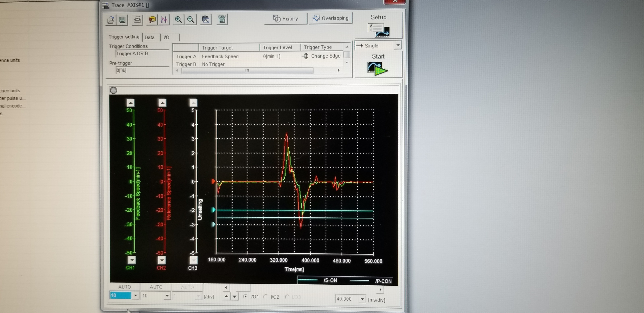
Task: Select the I/O2 radio button
Action: pos(265,296)
